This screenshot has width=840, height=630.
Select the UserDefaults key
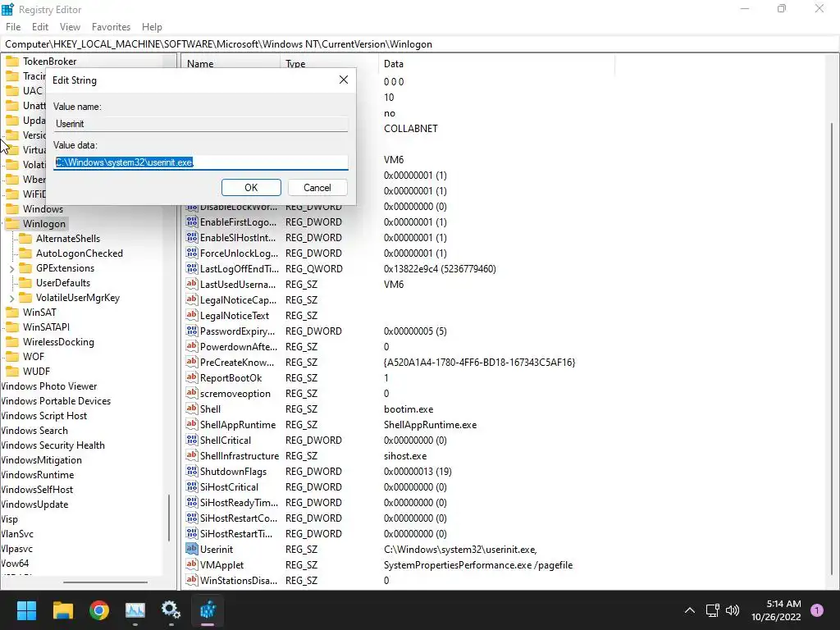[62, 283]
